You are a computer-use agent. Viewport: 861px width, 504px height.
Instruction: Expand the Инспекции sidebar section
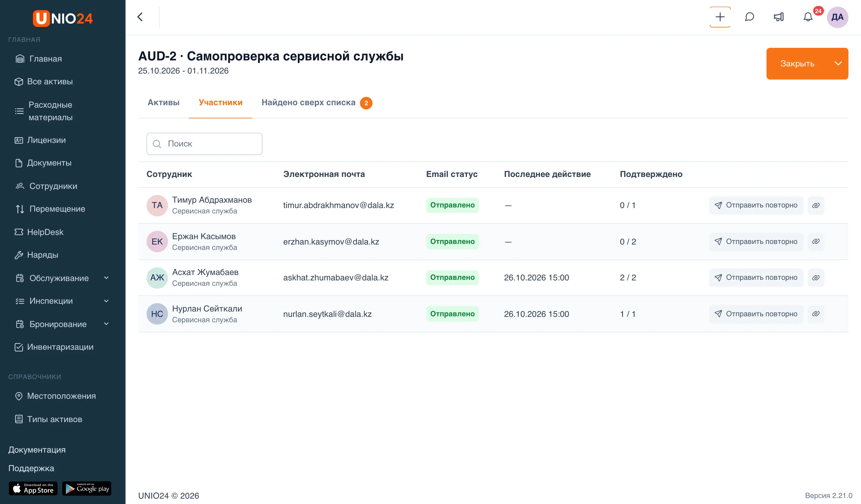pos(106,301)
